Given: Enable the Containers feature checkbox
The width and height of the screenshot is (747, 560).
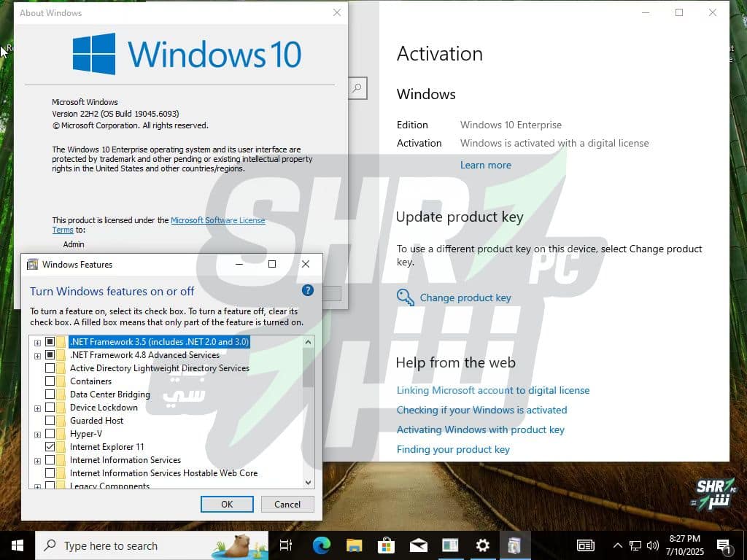Looking at the screenshot, I should click(x=50, y=381).
